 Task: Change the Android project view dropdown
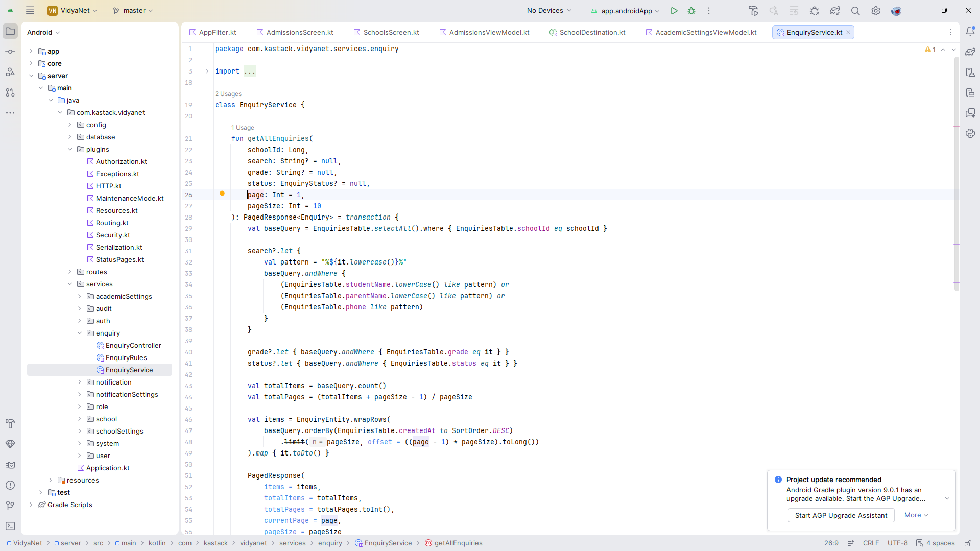[43, 32]
